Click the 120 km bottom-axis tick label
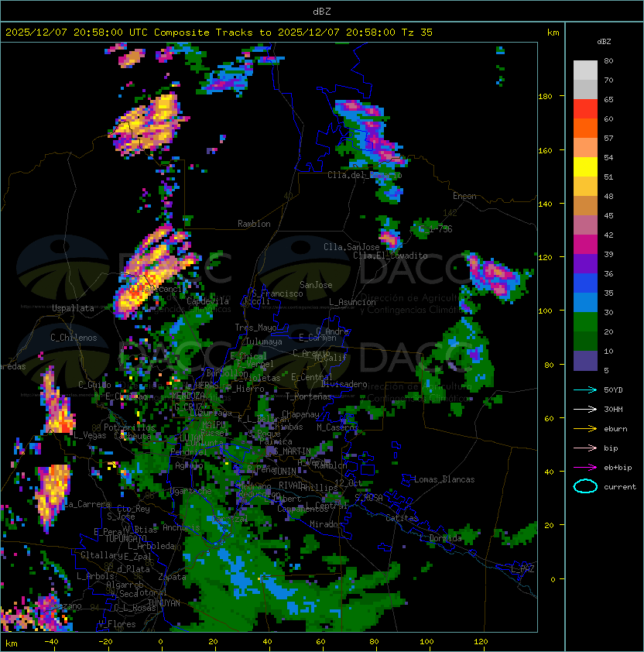 coord(480,642)
